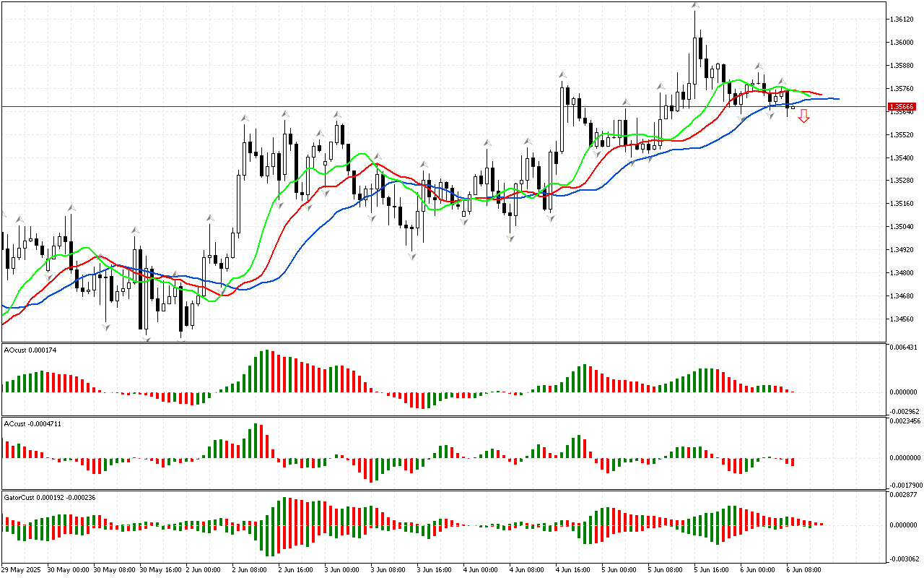
Task: Click the 0.006431 AO scale value
Action: 905,348
